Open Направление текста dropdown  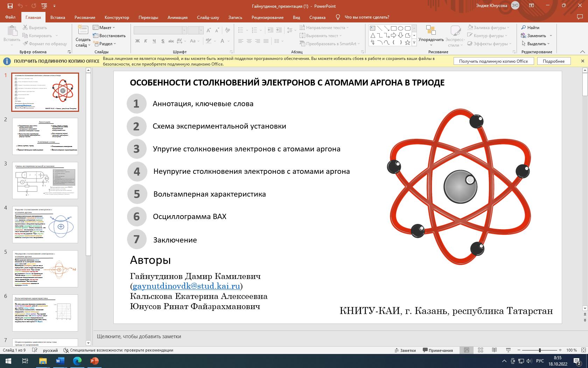[324, 27]
